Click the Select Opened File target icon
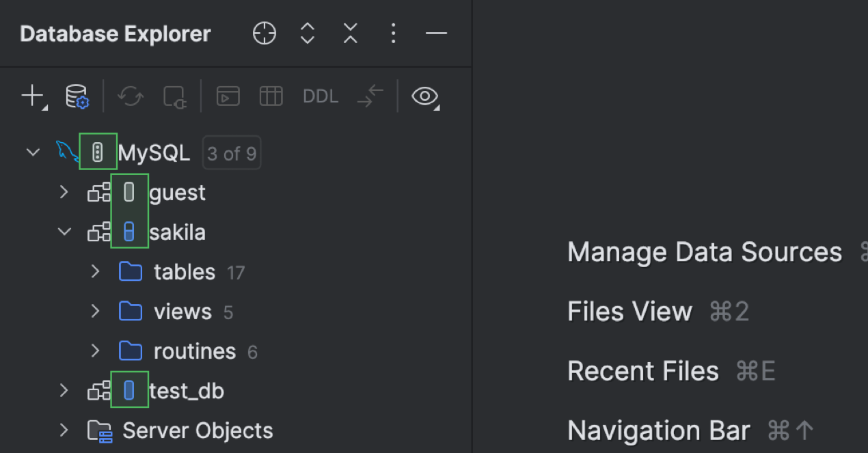This screenshot has width=868, height=453. pyautogui.click(x=265, y=33)
